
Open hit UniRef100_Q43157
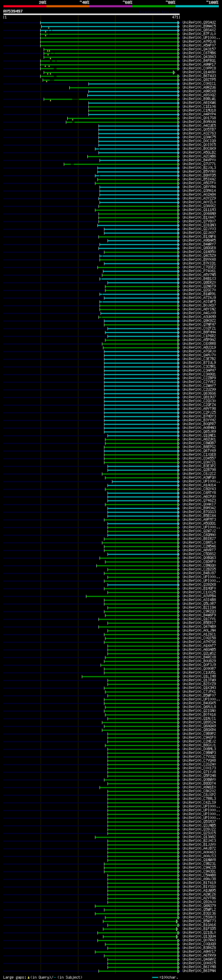pyautogui.click(x=199, y=49)
